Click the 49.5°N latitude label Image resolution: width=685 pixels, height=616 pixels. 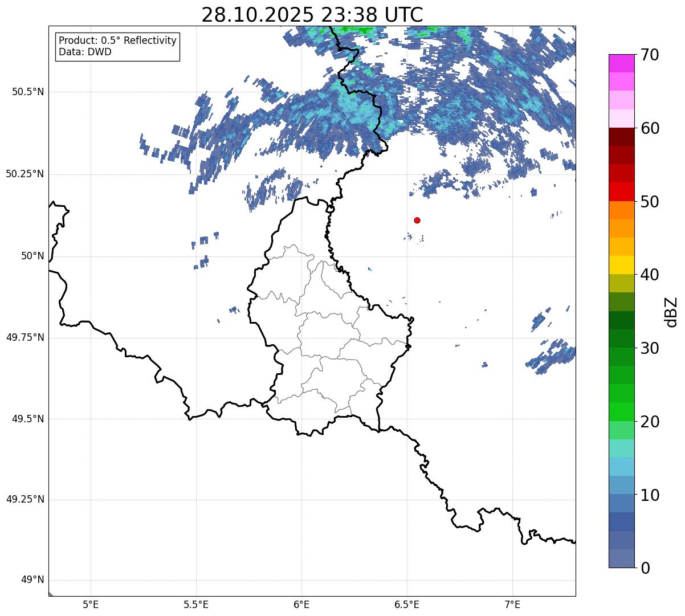coord(27,419)
